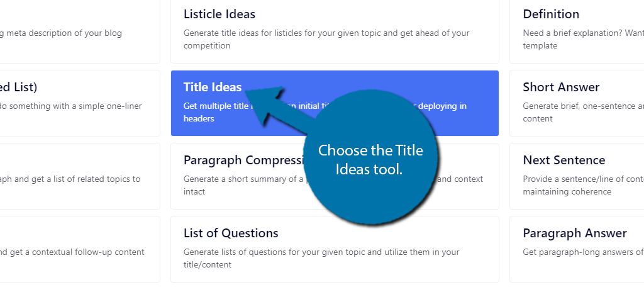
Task: Click the meta description of your blog card
Action: (80, 31)
